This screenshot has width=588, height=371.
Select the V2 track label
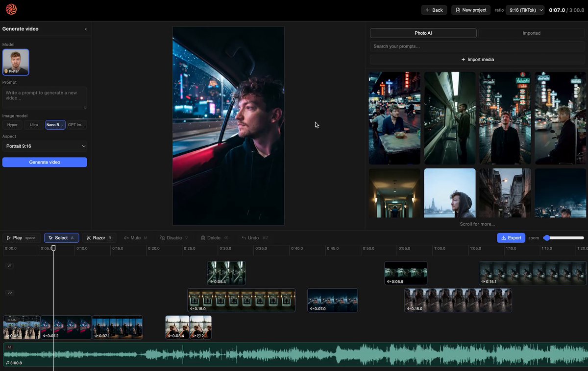(10, 293)
